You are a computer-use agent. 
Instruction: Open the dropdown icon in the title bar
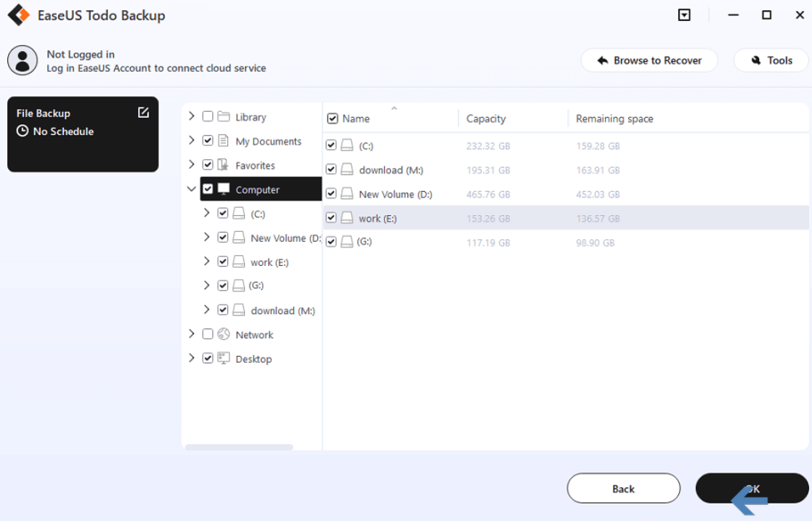point(683,15)
